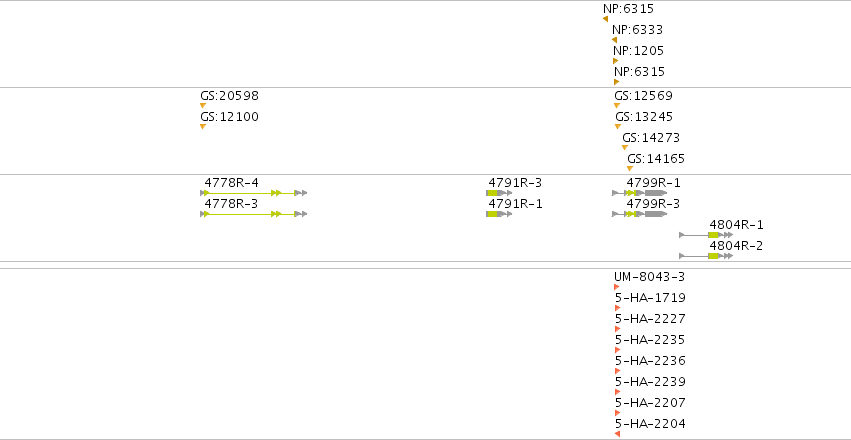Screen dimensions: 851x440
Task: Click the GS:14273 label text
Action: pyautogui.click(x=651, y=138)
